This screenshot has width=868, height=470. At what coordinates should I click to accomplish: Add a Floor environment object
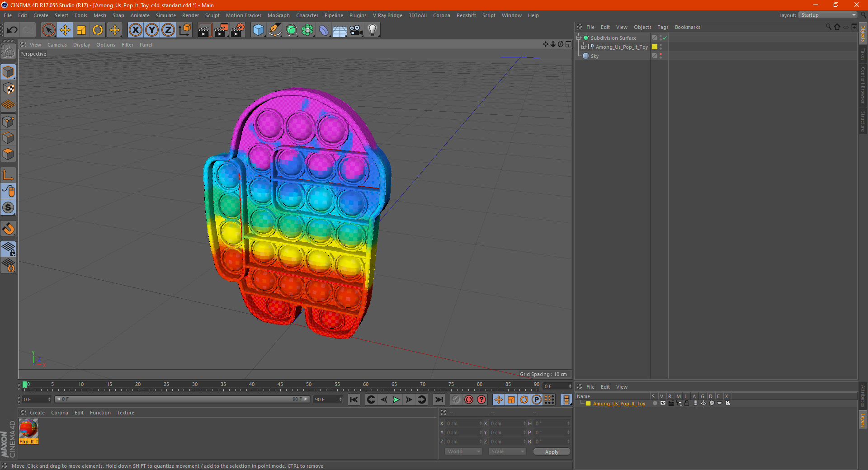click(340, 30)
